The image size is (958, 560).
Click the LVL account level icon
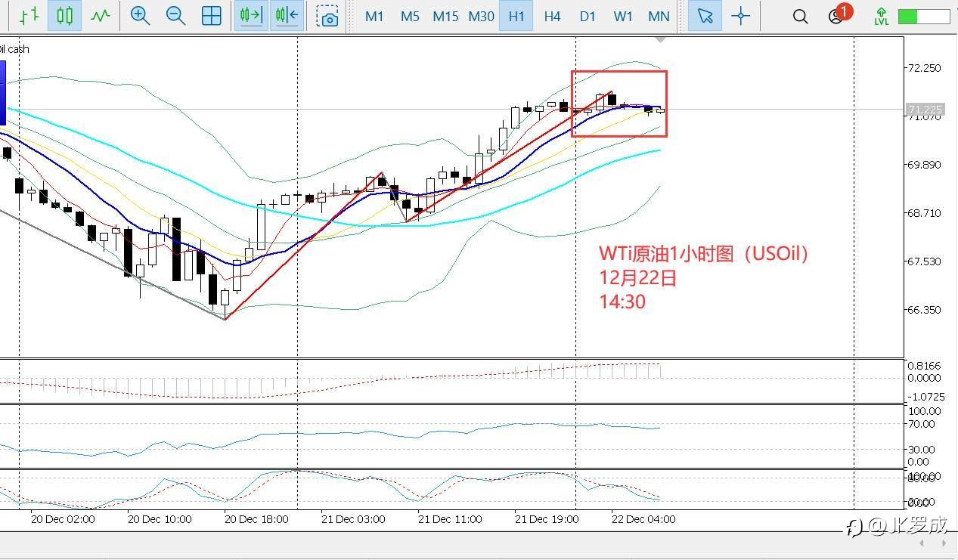tap(881, 16)
